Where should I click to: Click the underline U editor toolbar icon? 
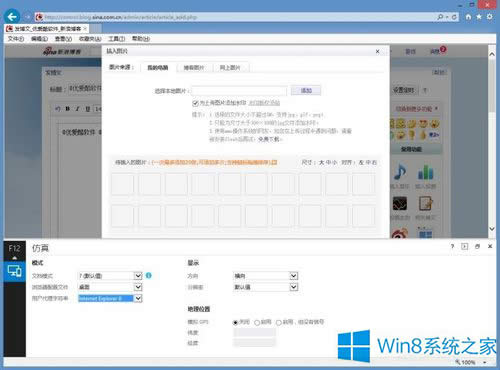tap(88, 109)
